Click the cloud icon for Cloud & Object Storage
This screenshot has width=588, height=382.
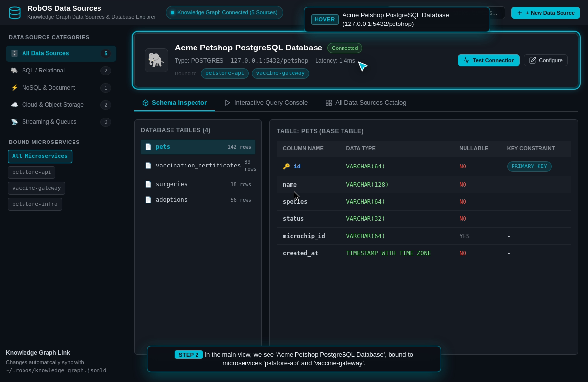coord(14,105)
